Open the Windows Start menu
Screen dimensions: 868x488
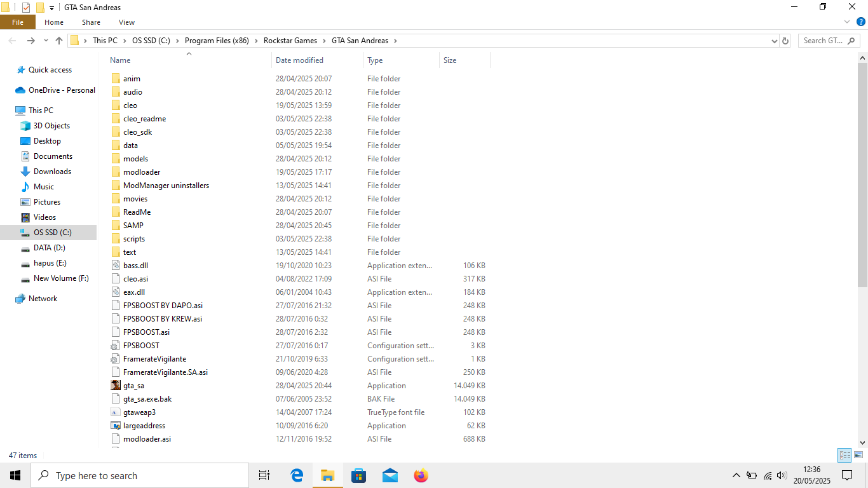click(15, 475)
